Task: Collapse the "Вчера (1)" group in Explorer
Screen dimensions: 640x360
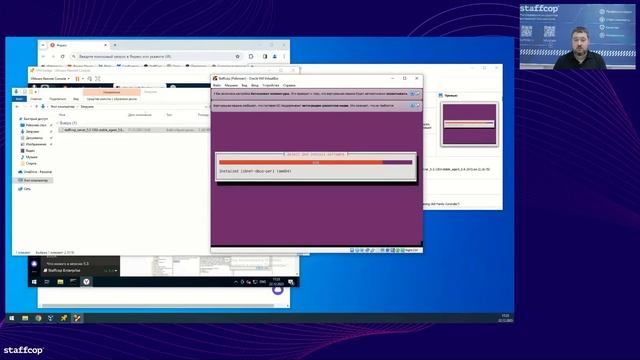Action: click(58, 123)
